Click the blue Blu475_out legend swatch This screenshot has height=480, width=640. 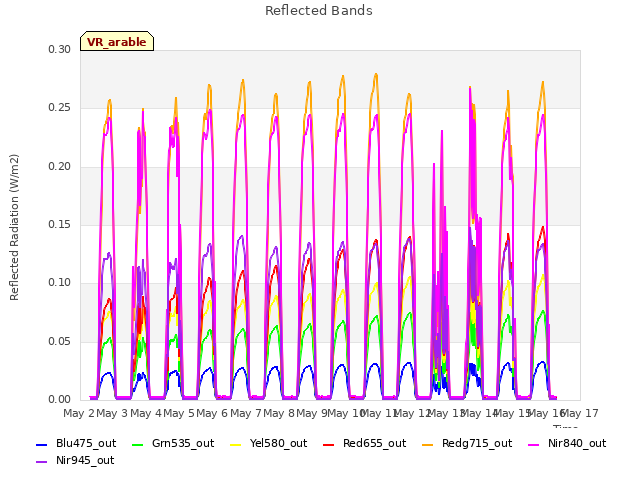42,445
